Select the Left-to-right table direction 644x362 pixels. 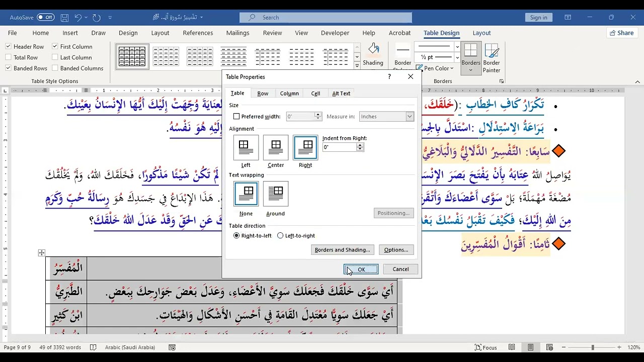280,235
